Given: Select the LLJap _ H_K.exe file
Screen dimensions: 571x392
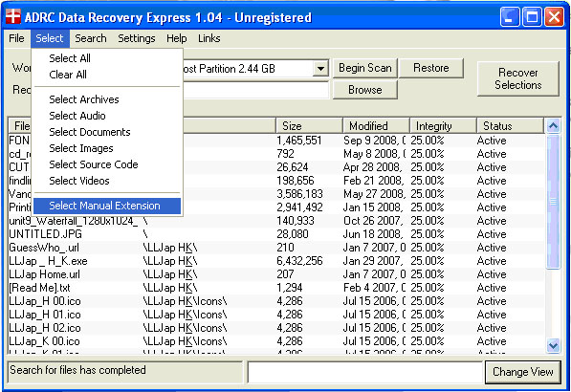Looking at the screenshot, I should (x=276, y=261).
